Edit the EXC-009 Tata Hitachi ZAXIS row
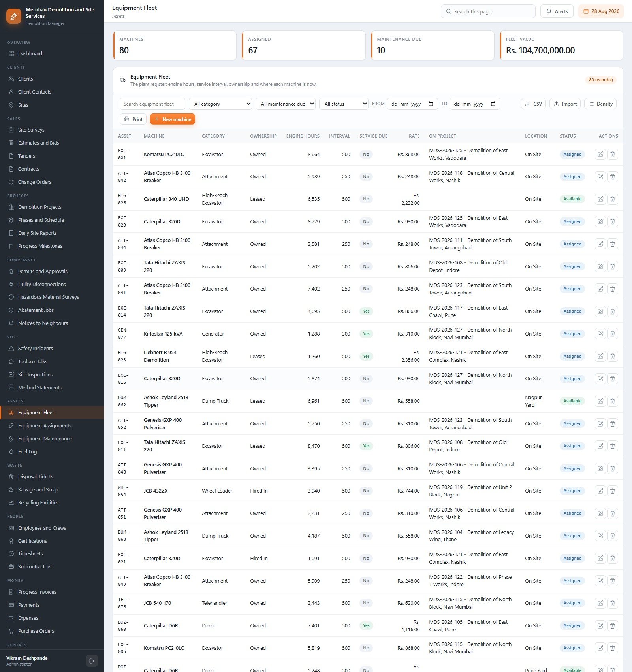The width and height of the screenshot is (632, 672). point(600,266)
